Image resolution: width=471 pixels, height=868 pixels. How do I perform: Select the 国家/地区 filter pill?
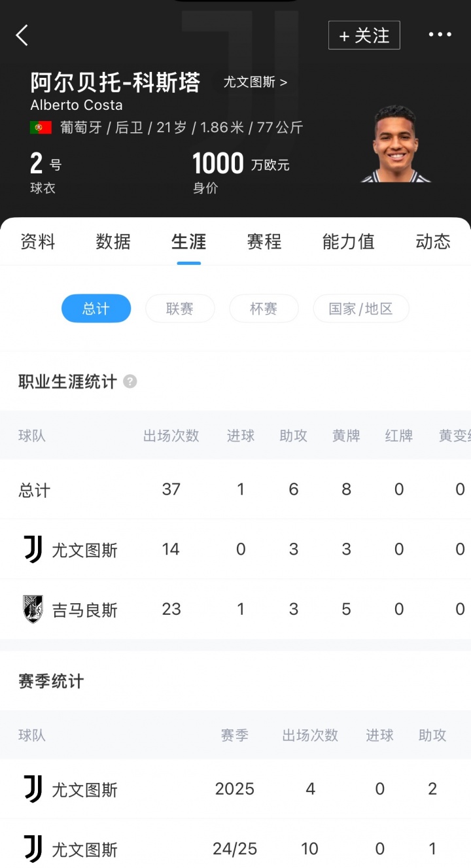click(x=360, y=309)
